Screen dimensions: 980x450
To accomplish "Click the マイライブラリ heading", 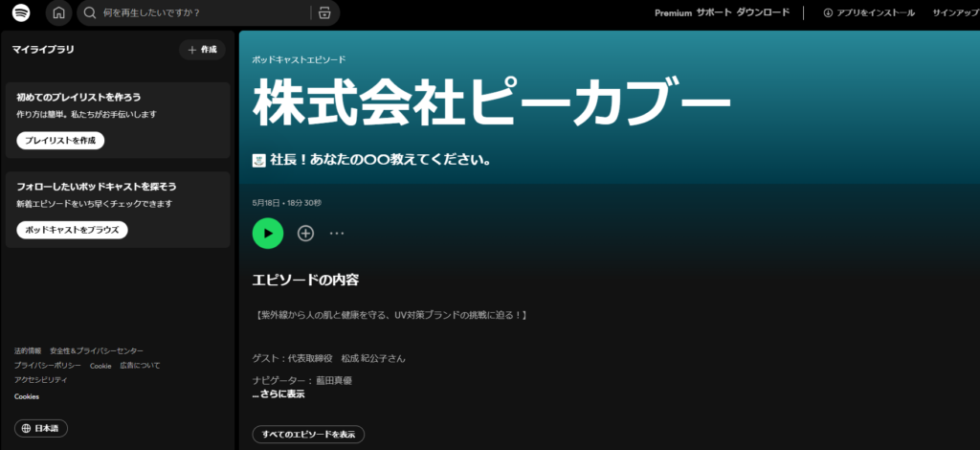I will 43,50.
